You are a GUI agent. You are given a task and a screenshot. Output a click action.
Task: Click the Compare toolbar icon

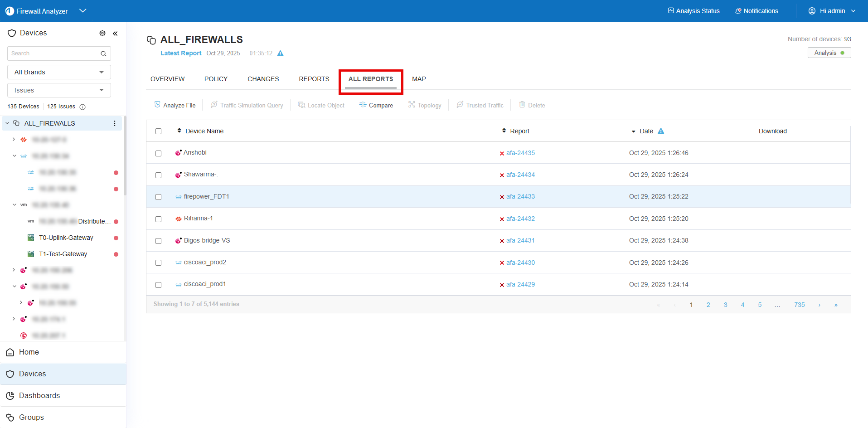(x=363, y=105)
